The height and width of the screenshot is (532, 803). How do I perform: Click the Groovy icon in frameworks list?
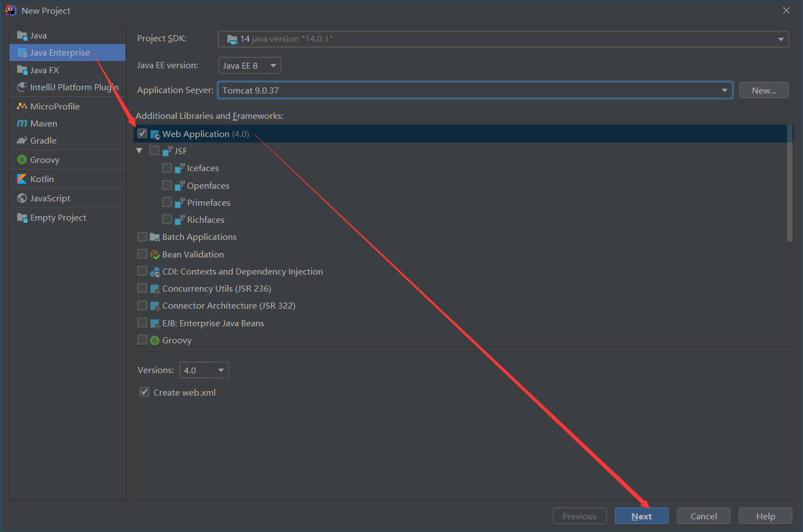[155, 341]
